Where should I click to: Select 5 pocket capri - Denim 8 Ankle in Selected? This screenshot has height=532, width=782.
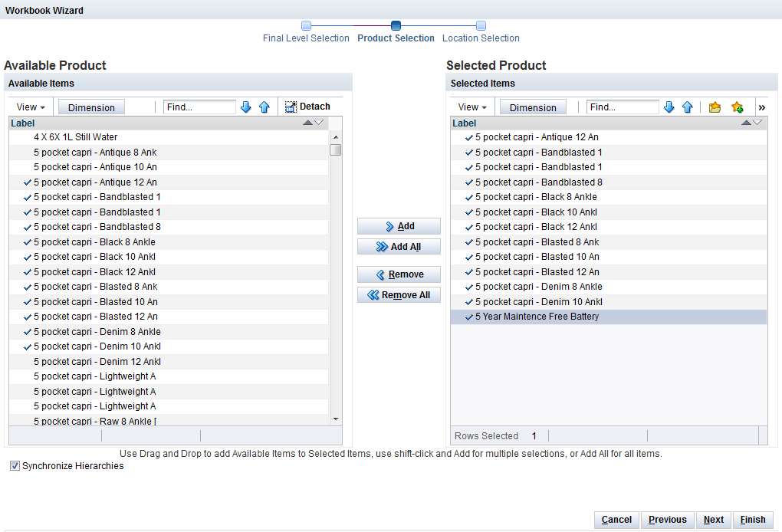(x=609, y=287)
